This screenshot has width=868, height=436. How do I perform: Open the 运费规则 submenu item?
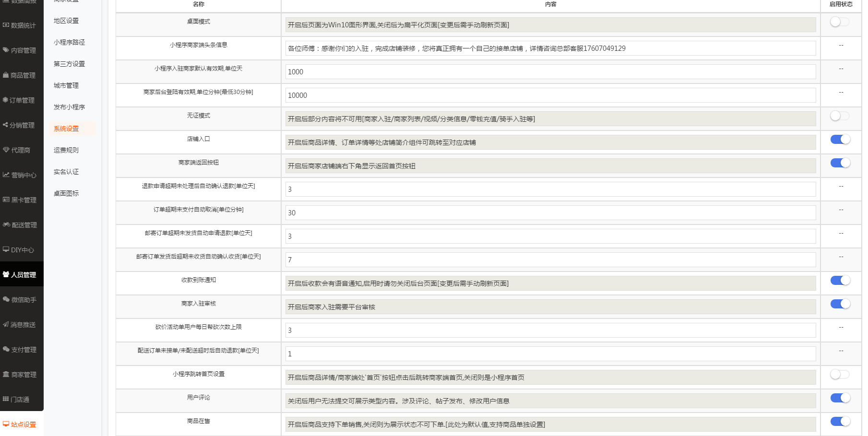[x=66, y=150]
